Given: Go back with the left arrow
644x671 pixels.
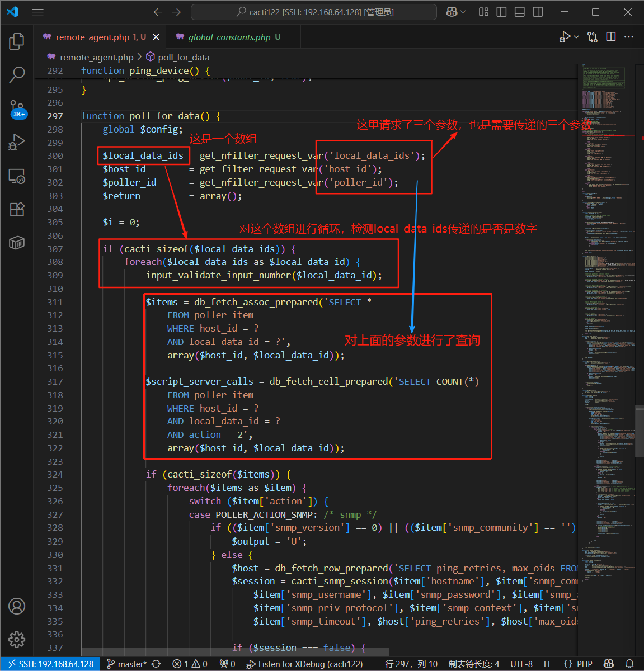Looking at the screenshot, I should (x=158, y=12).
